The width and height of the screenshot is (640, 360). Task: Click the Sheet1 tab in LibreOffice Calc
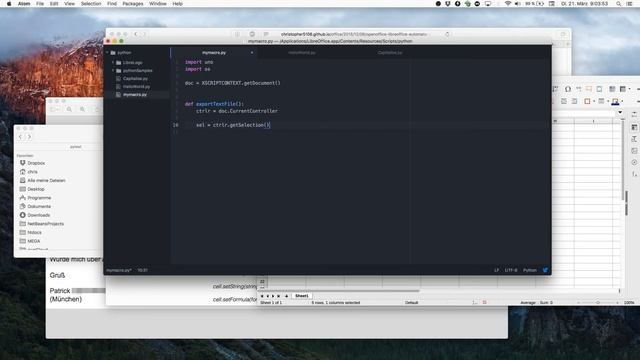[x=302, y=296]
